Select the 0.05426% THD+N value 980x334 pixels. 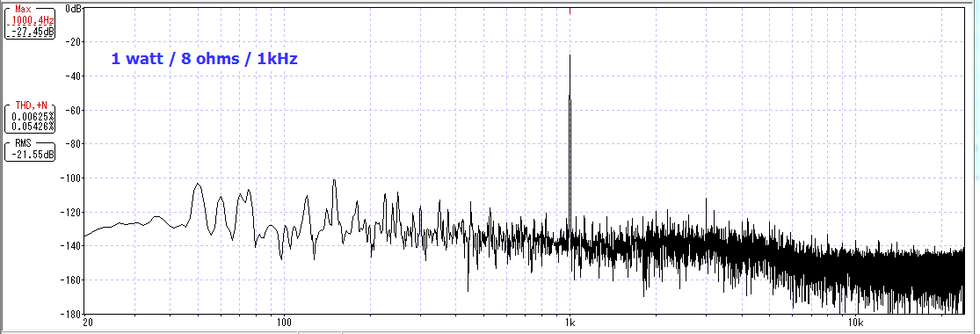pyautogui.click(x=33, y=127)
